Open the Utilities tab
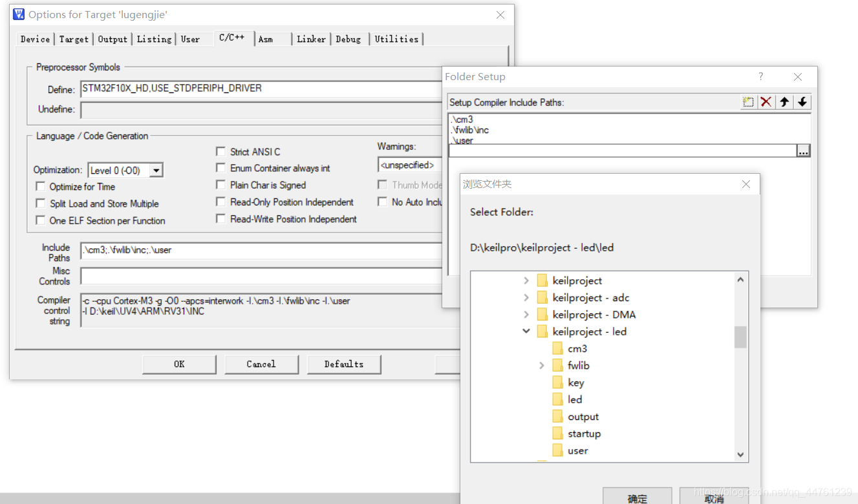 396,39
